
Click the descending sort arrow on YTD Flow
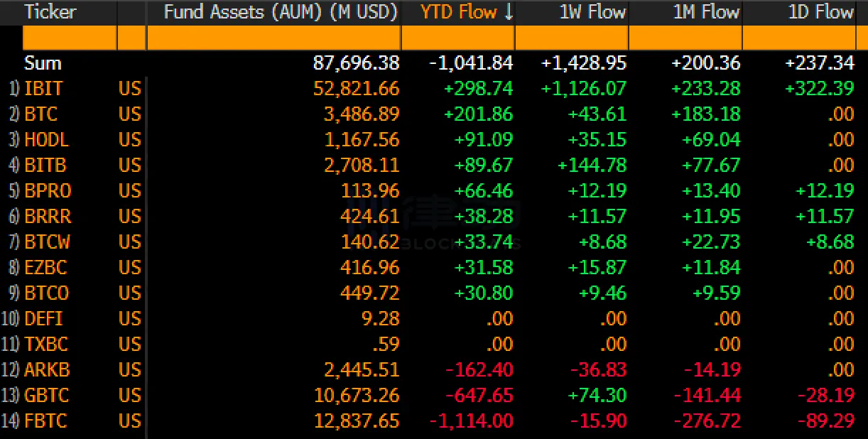(x=505, y=12)
